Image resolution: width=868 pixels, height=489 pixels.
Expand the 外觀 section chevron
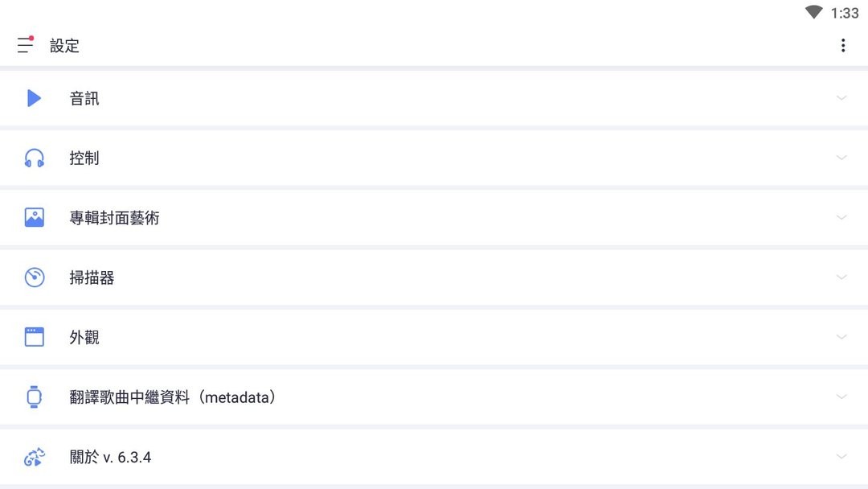[x=841, y=337]
